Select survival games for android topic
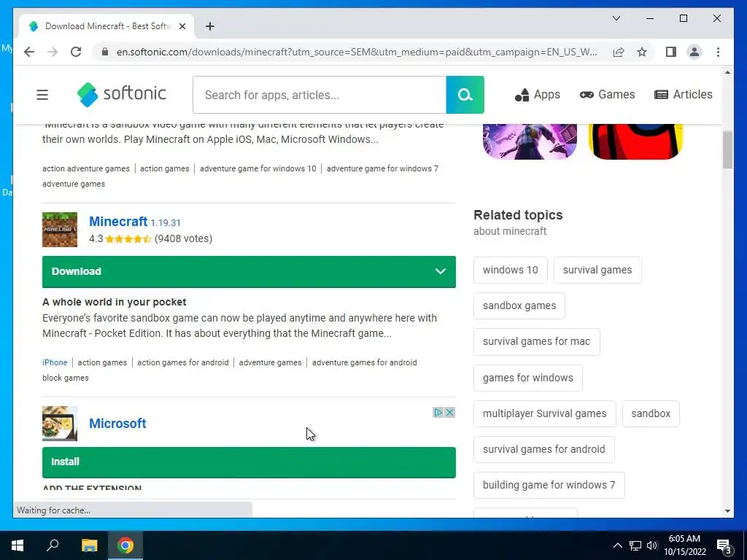This screenshot has height=560, width=747. click(x=543, y=449)
